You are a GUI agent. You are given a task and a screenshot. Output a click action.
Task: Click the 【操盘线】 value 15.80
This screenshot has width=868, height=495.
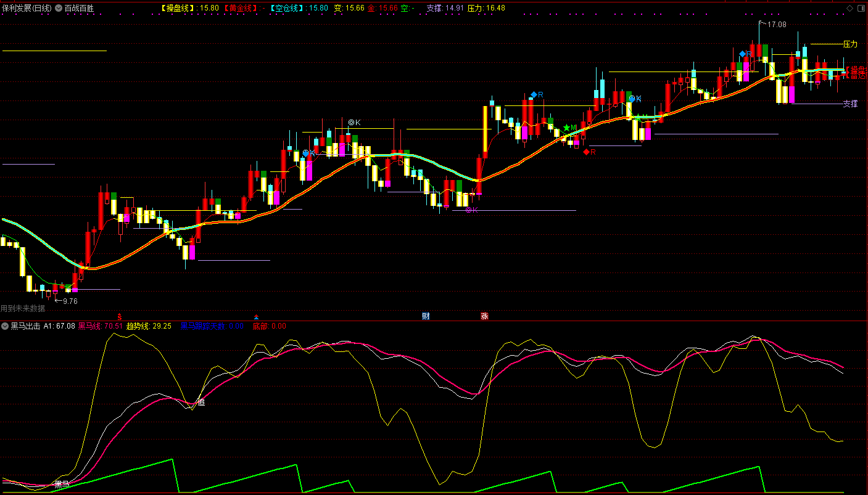tap(210, 8)
